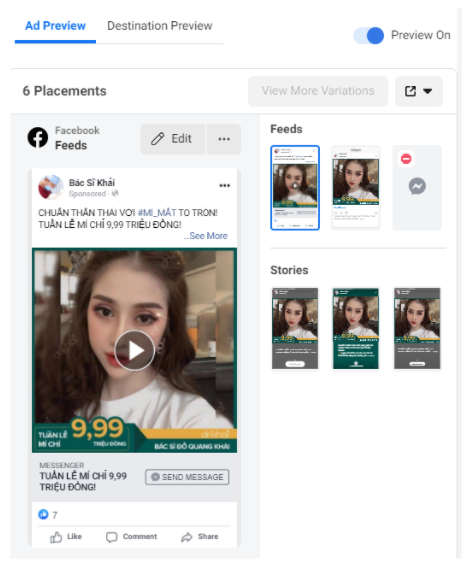This screenshot has width=462, height=579.
Task: Comment on the ad post
Action: click(x=131, y=537)
